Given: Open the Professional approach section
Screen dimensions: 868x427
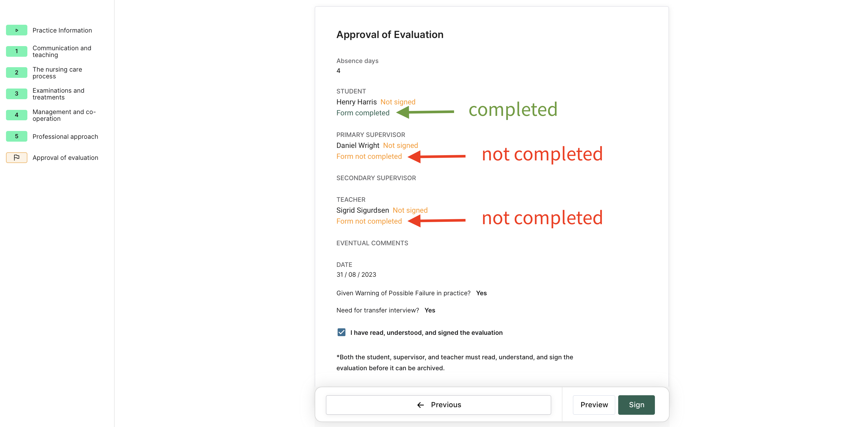Looking at the screenshot, I should [65, 136].
